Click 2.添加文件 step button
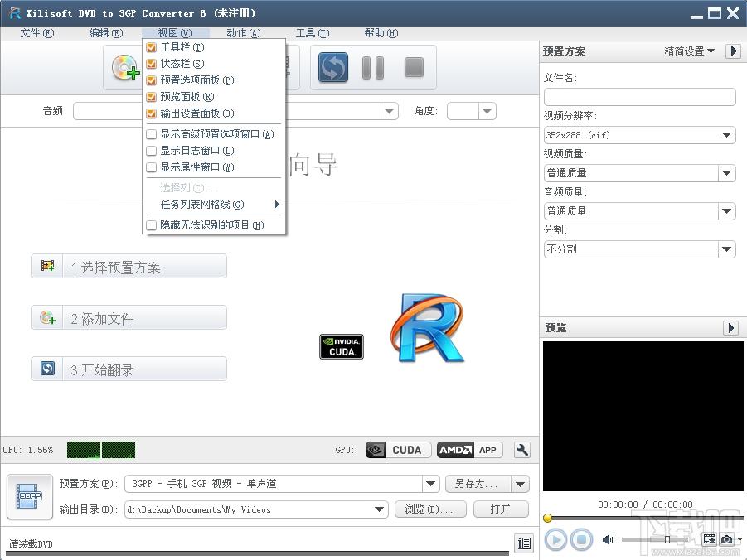The image size is (747, 560). (x=129, y=317)
